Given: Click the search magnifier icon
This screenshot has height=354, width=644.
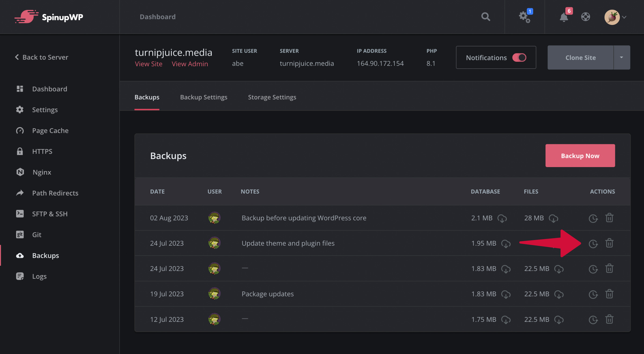Looking at the screenshot, I should 485,17.
